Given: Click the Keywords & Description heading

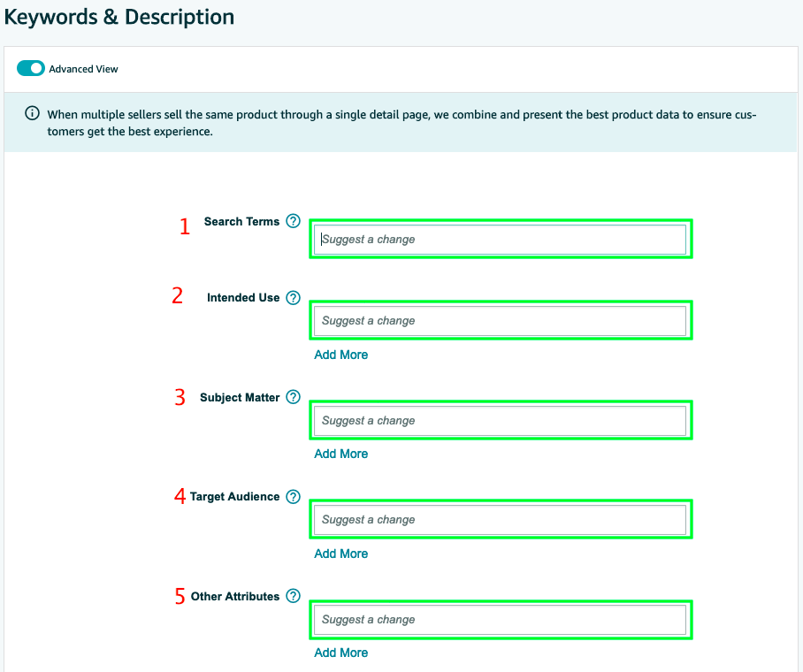Looking at the screenshot, I should [x=119, y=17].
